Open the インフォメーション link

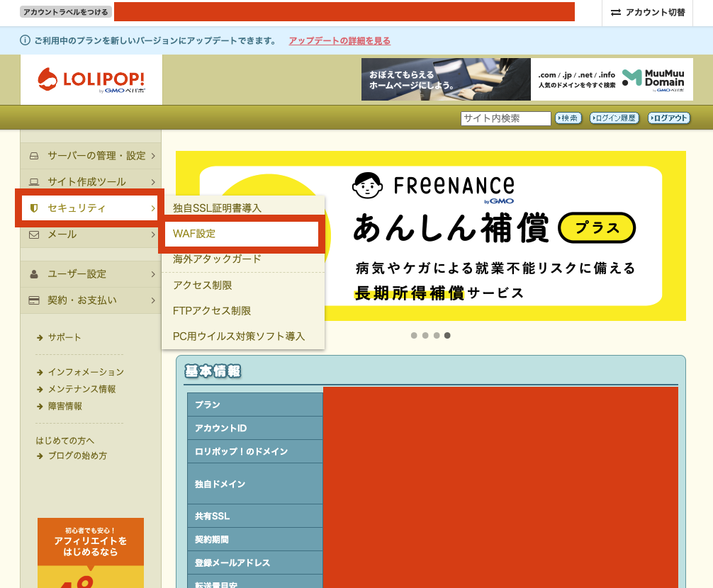[86, 373]
